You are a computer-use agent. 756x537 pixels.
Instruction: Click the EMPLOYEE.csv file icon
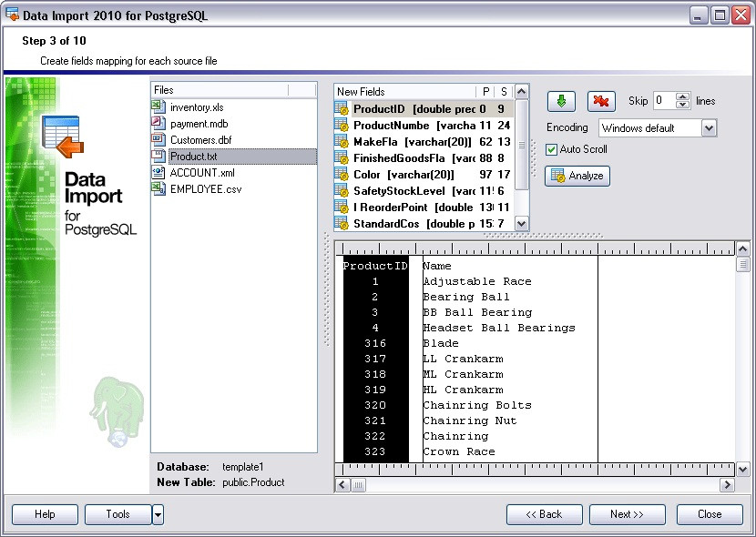[158, 188]
